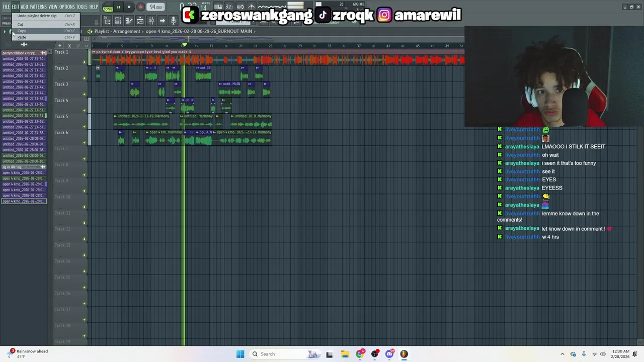Viewport: 644px width, 362px height.
Task: Choose Paste in the Edit menu
Action: pyautogui.click(x=46, y=37)
